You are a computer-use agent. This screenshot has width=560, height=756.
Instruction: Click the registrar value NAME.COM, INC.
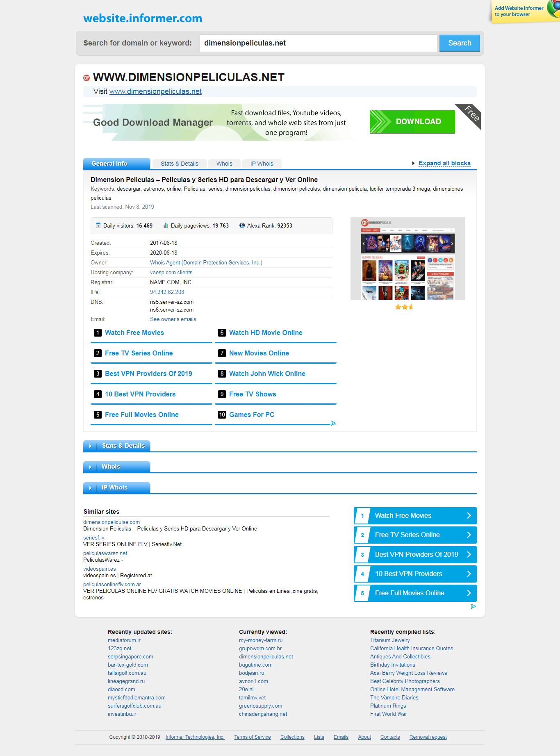(171, 282)
